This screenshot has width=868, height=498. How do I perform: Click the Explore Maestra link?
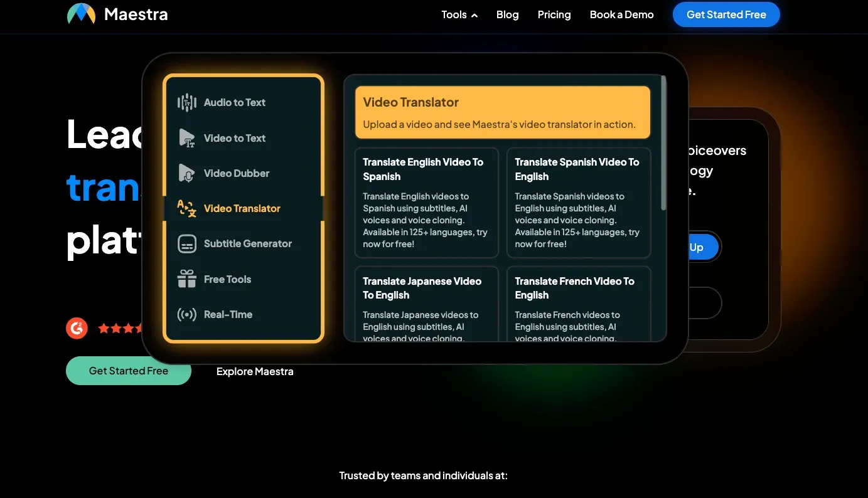[x=255, y=371]
